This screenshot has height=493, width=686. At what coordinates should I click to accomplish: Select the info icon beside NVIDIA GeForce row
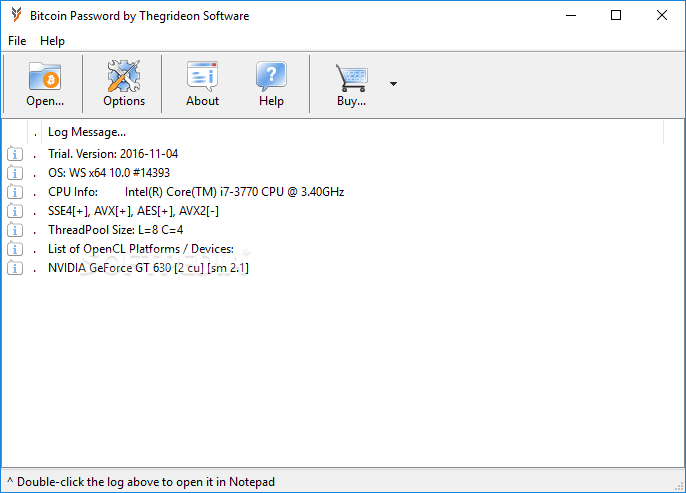[x=15, y=268]
